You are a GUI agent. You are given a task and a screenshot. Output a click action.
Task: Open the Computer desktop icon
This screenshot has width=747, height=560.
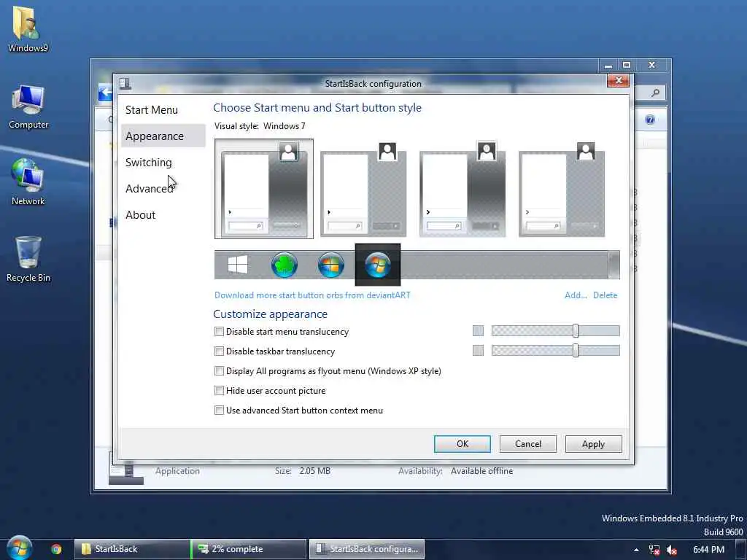[28, 106]
